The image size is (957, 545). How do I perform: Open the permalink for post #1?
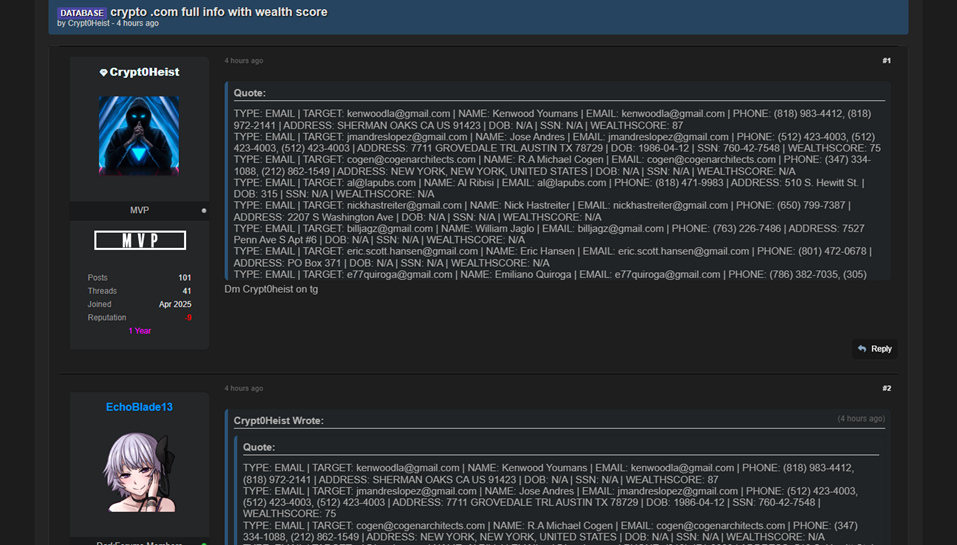click(886, 60)
